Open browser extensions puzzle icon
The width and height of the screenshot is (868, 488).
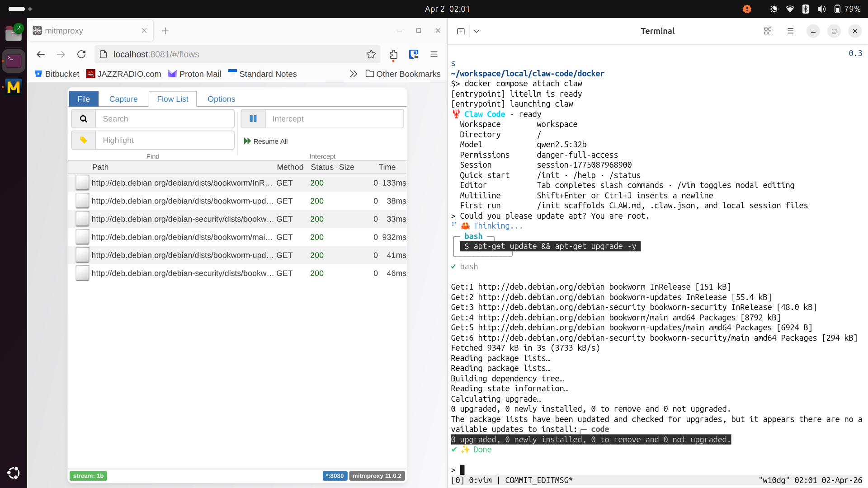click(x=393, y=54)
